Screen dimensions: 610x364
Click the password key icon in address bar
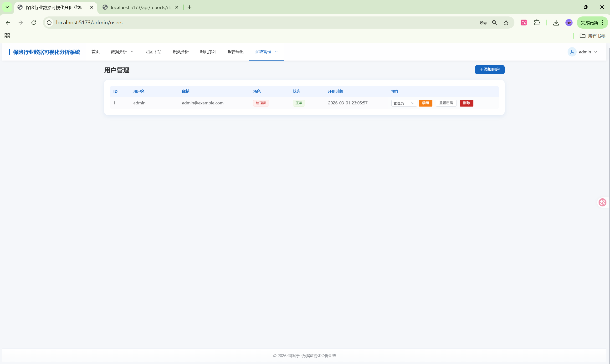pos(483,23)
